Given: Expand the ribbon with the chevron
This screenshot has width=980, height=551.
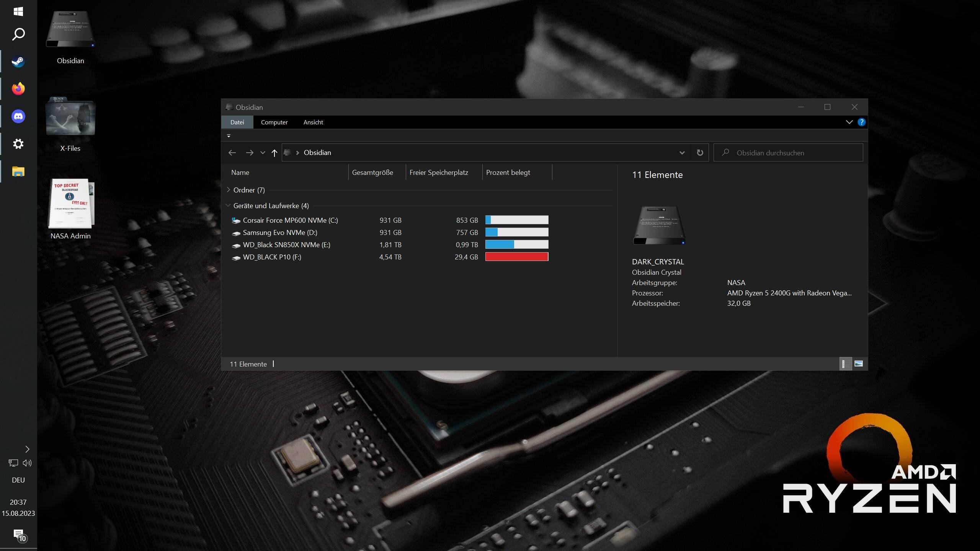Looking at the screenshot, I should [849, 122].
